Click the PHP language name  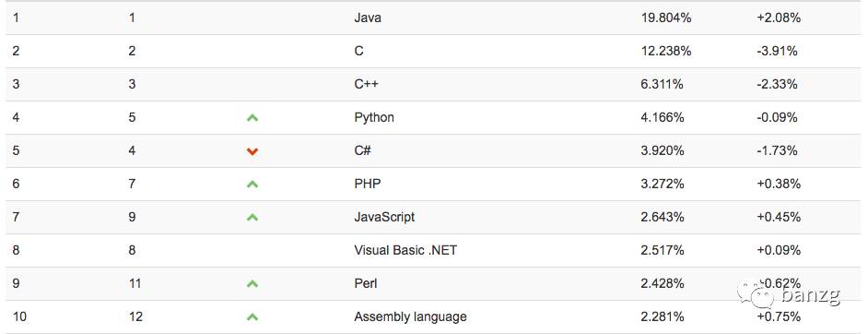368,184
